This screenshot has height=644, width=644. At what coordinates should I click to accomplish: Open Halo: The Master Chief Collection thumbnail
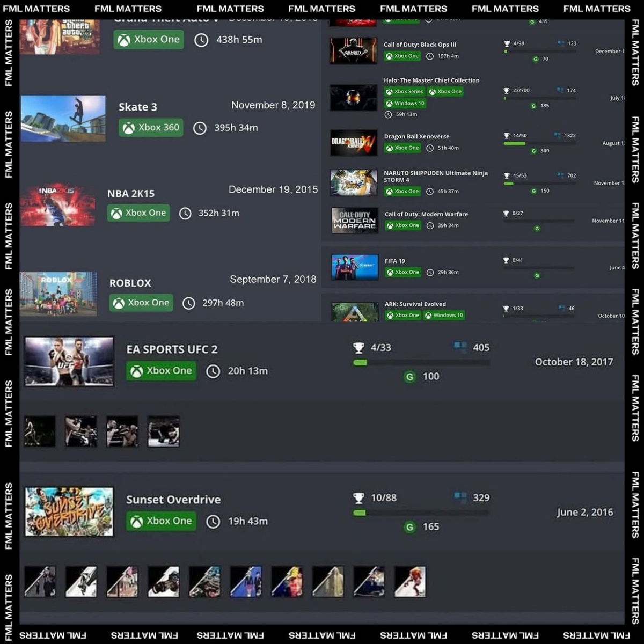(x=354, y=98)
